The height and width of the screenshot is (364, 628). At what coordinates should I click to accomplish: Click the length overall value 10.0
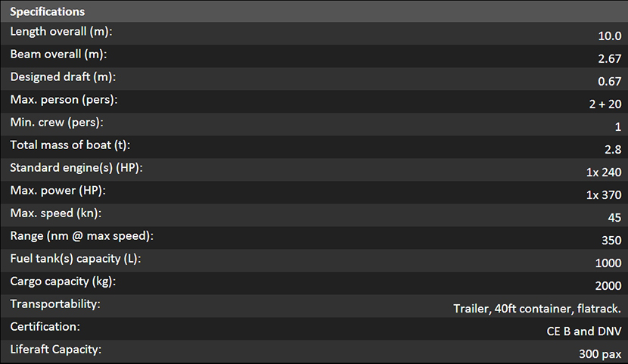point(609,36)
